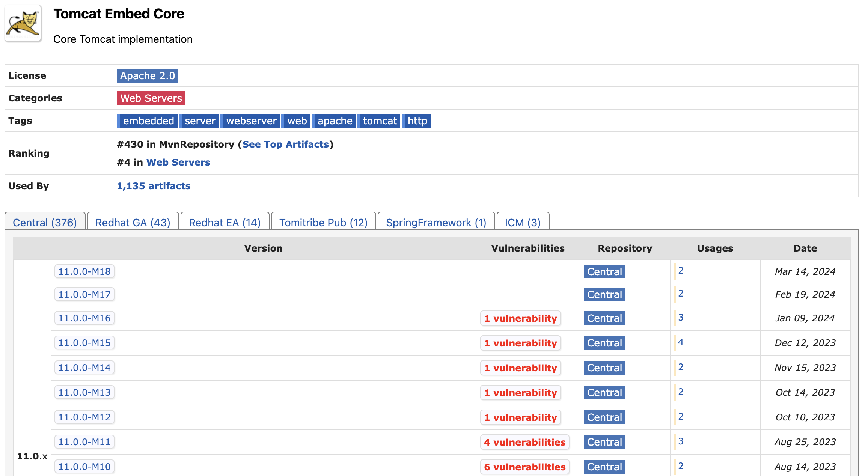This screenshot has width=868, height=476.
Task: Click Central repository badge for 11.0.0-M15
Action: [x=604, y=343]
